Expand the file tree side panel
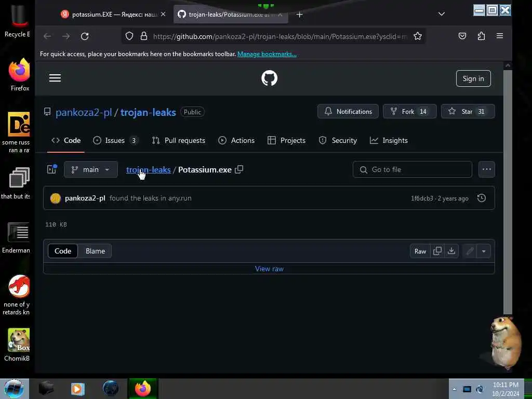This screenshot has height=399, width=532. (x=52, y=169)
